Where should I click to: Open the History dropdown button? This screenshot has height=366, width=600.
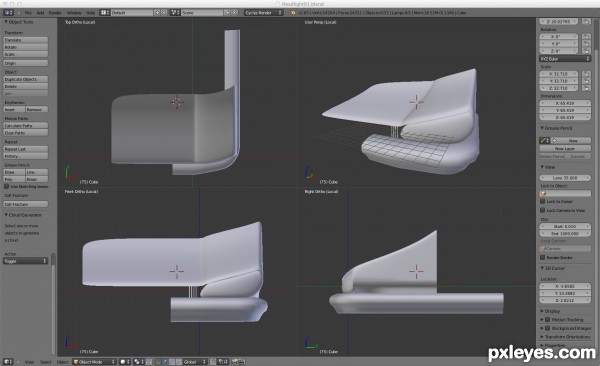pos(26,156)
